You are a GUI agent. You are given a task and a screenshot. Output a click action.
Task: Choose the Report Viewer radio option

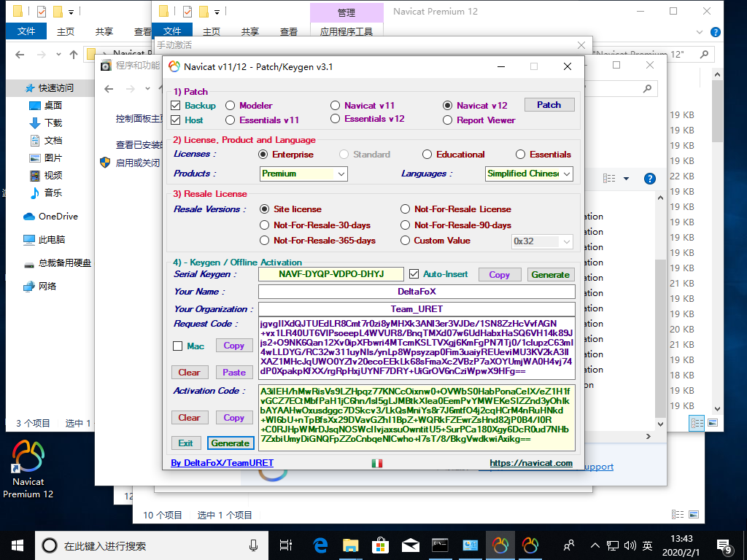point(447,120)
